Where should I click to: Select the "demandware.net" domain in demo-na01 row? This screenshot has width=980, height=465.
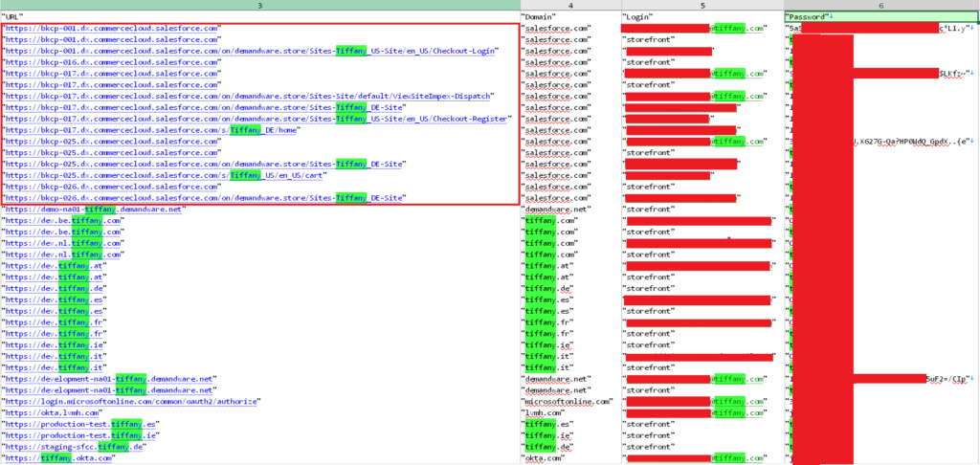556,210
